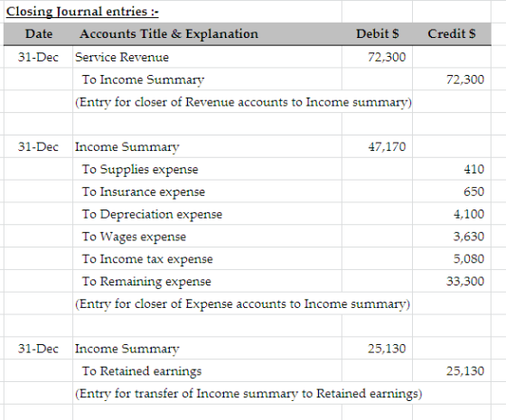Select the Retained earnings transfer explanation text

click(248, 394)
